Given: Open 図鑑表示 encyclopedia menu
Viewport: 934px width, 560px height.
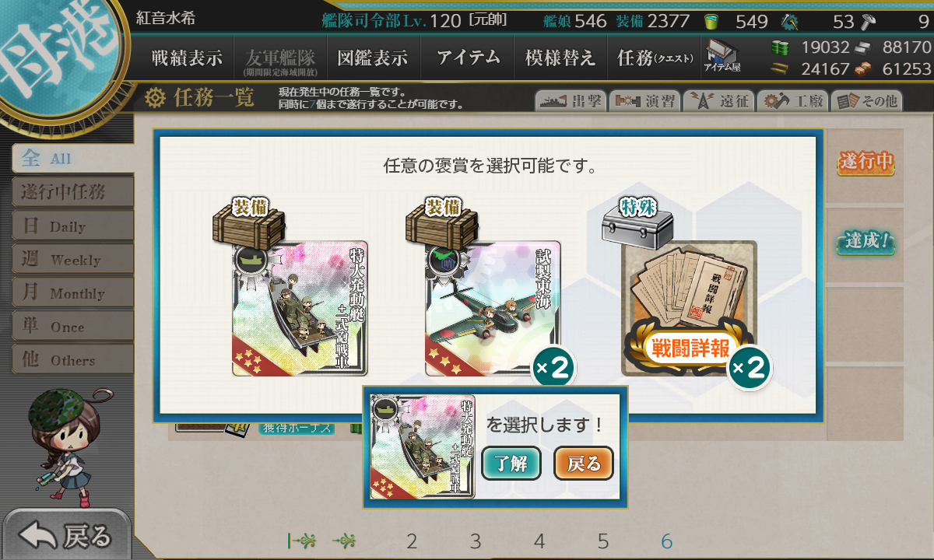Looking at the screenshot, I should (x=373, y=58).
